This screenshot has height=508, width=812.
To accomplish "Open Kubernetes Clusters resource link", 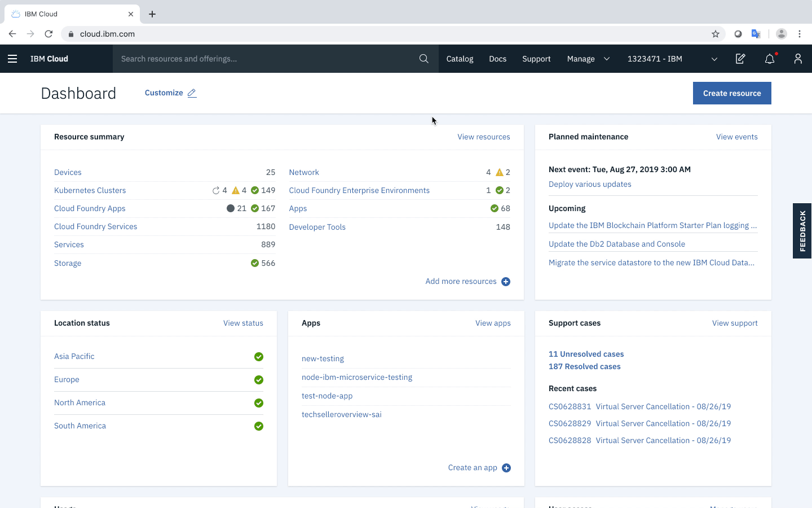I will 90,191.
